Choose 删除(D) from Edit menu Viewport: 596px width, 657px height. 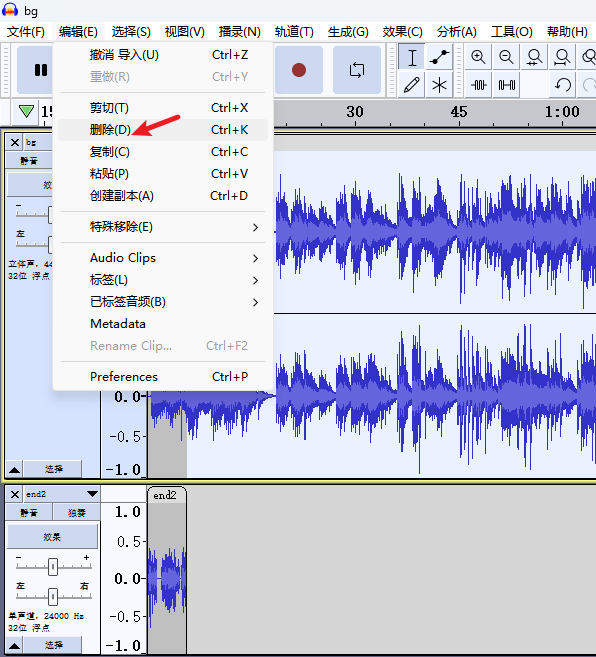point(163,130)
